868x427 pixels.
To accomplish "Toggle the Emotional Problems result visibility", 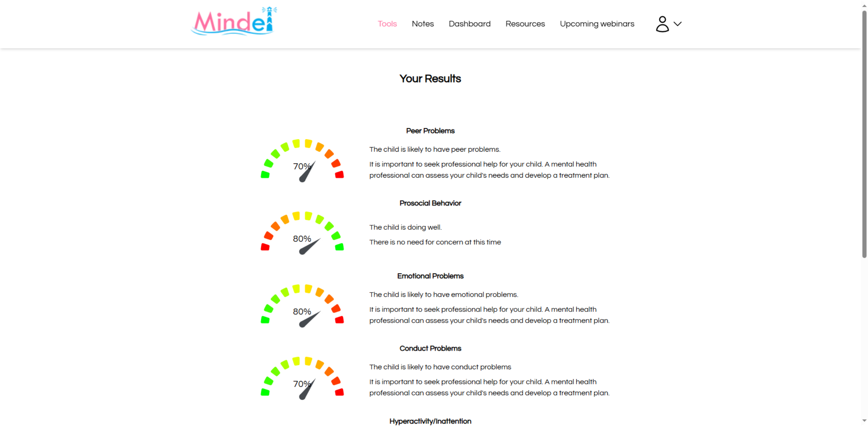I will [x=431, y=276].
